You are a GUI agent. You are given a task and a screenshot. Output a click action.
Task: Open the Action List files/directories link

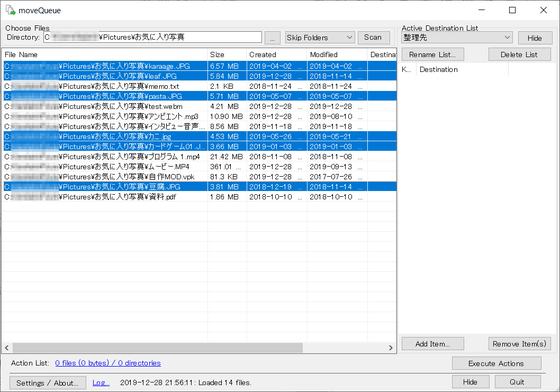point(108,363)
